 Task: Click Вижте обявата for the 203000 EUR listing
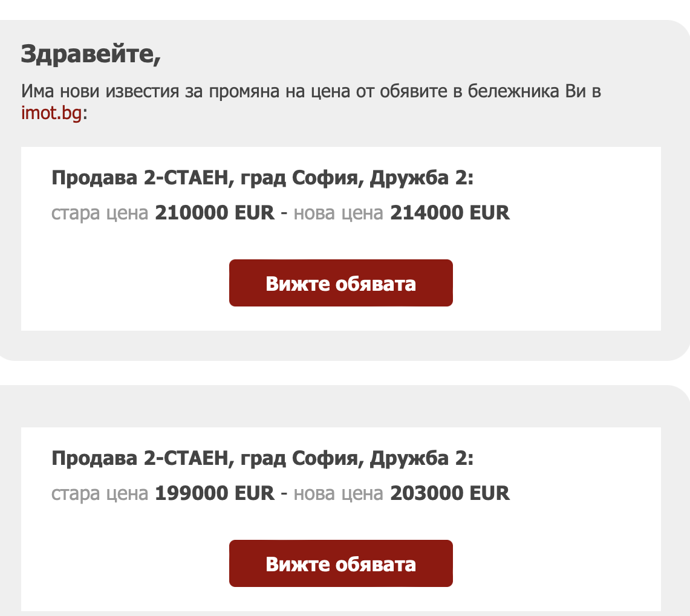(340, 563)
